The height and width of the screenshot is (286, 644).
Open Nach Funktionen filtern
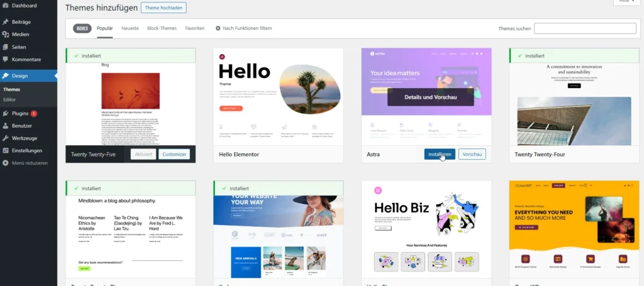pyautogui.click(x=247, y=28)
